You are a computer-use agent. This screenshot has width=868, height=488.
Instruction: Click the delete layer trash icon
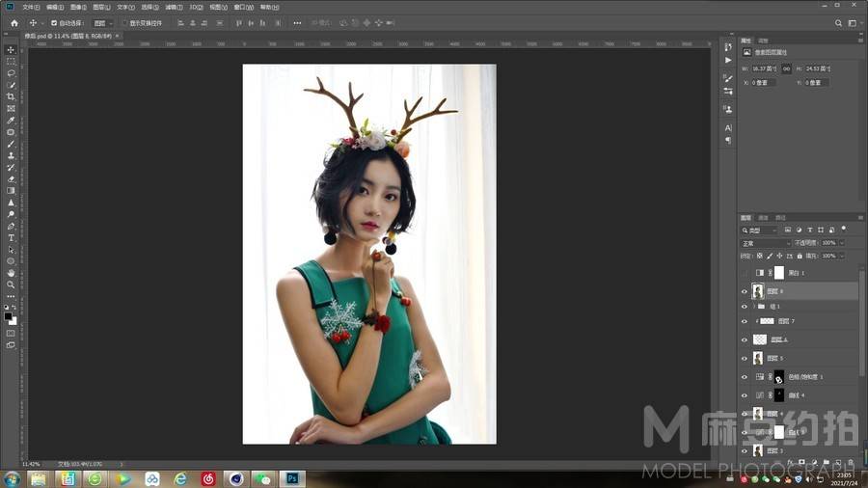851,462
